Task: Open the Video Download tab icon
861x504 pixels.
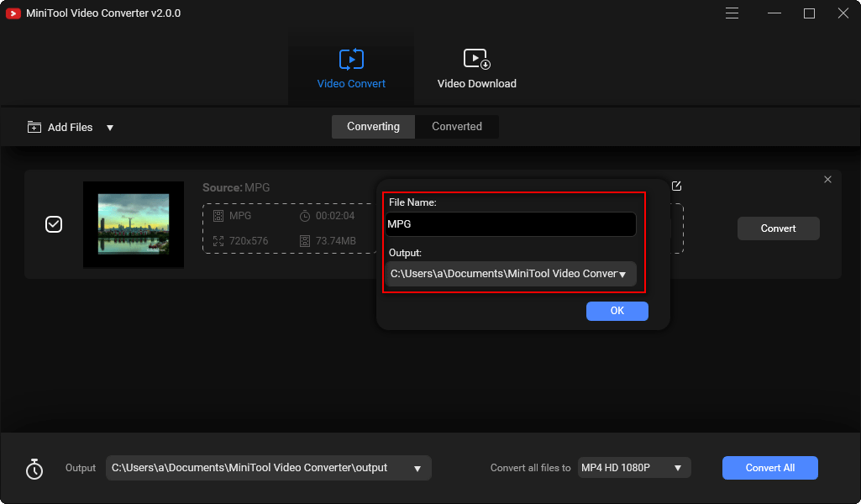Action: [475, 59]
